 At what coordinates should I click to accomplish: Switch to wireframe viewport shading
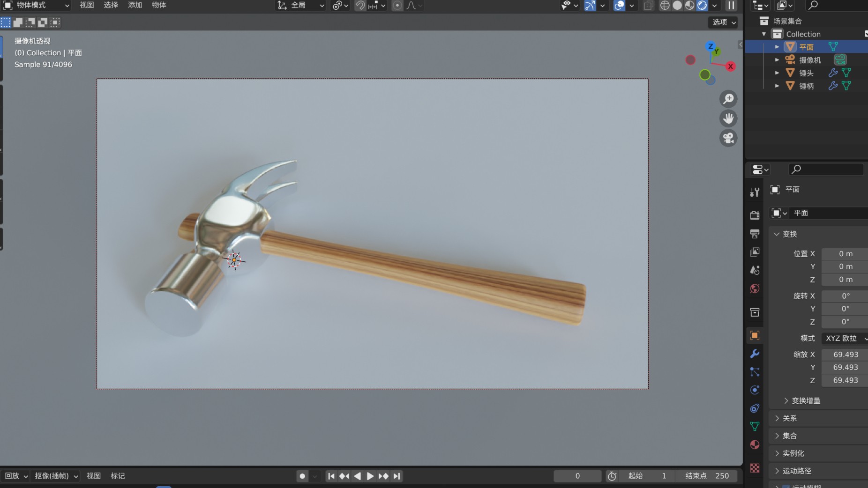pos(665,6)
